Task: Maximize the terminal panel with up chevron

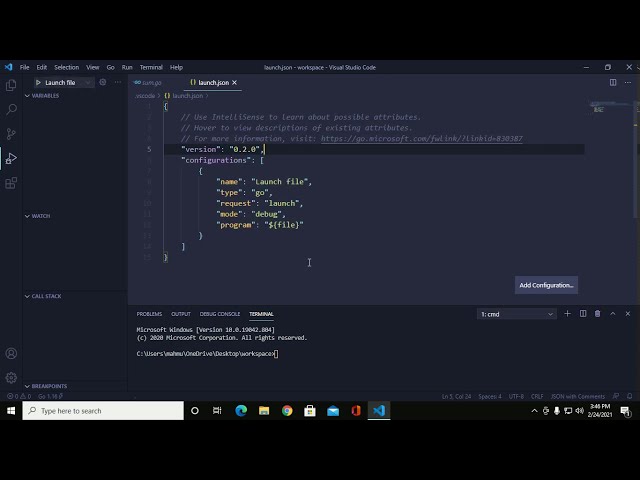Action: tap(613, 313)
